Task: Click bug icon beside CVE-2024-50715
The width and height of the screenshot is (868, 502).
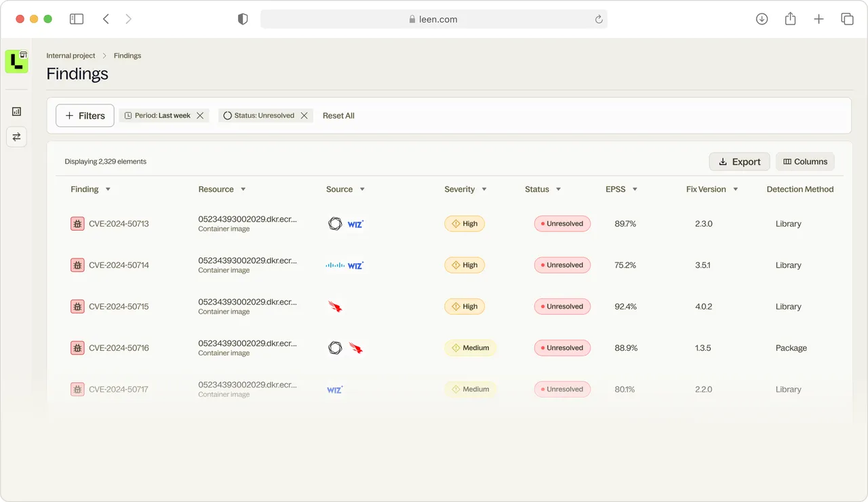Action: coord(77,307)
